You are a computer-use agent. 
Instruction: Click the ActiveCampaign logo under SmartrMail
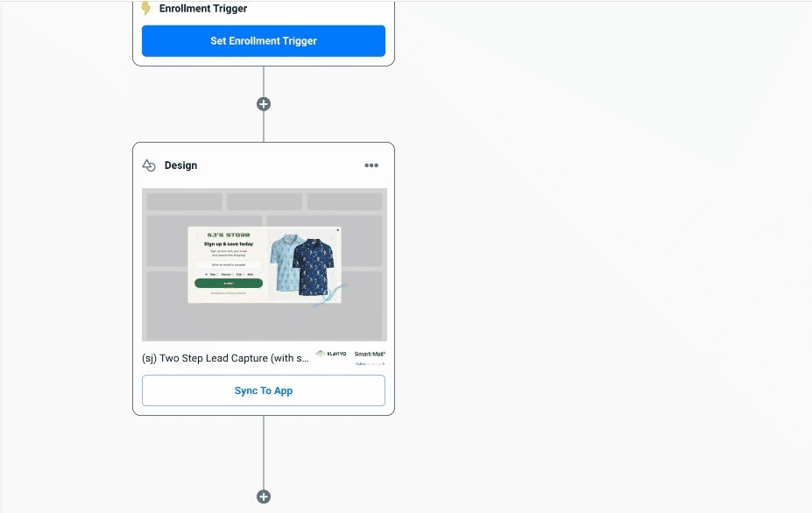[x=370, y=363]
